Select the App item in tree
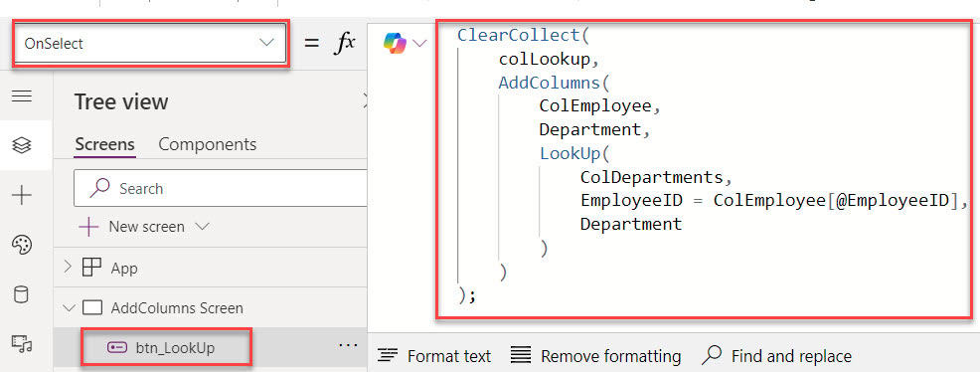 click(x=124, y=269)
